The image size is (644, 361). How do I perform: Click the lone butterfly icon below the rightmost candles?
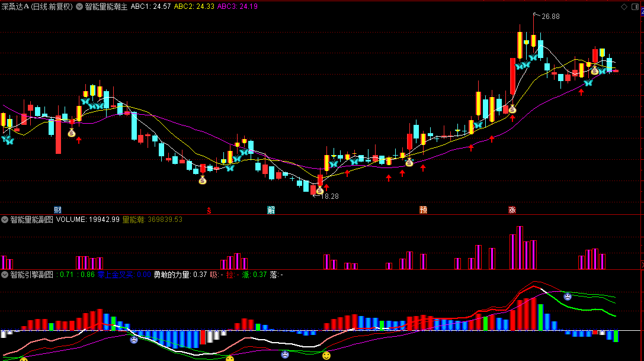(588, 83)
